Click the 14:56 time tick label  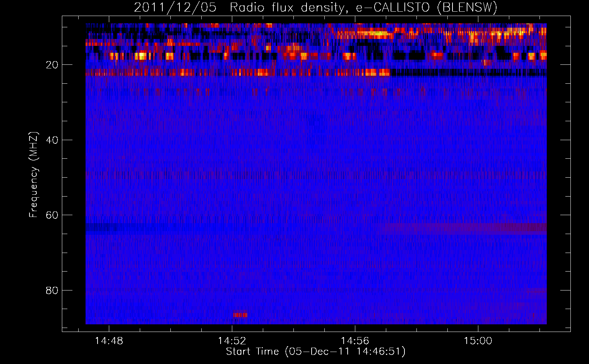pyautogui.click(x=355, y=341)
